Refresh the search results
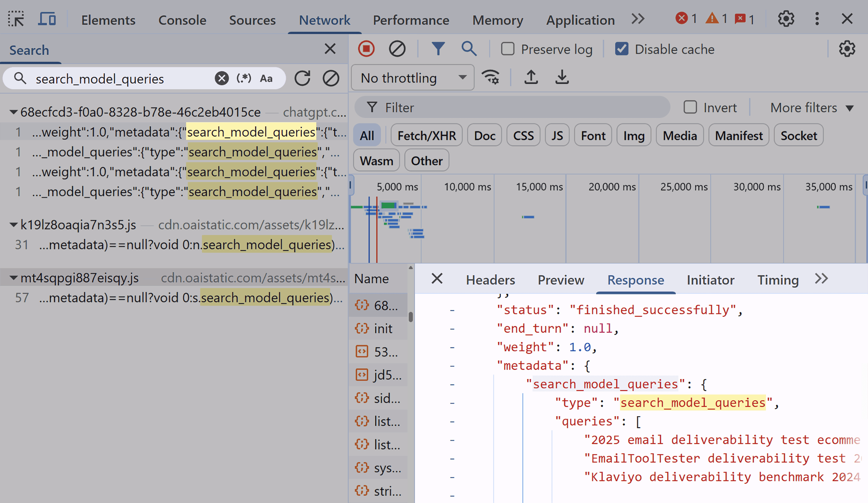Screen dimensions: 868x503 pos(302,78)
